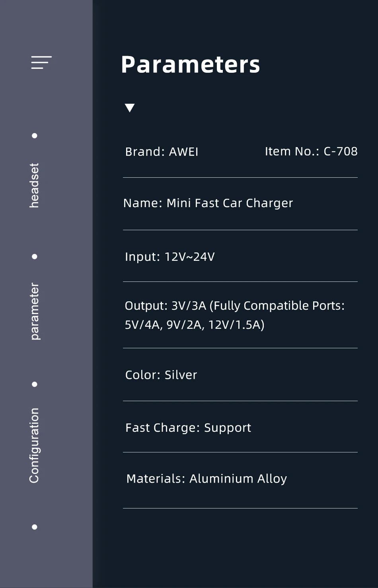Screen dimensions: 378x588
Task: Open the hamburger menu icon
Action: coord(41,62)
